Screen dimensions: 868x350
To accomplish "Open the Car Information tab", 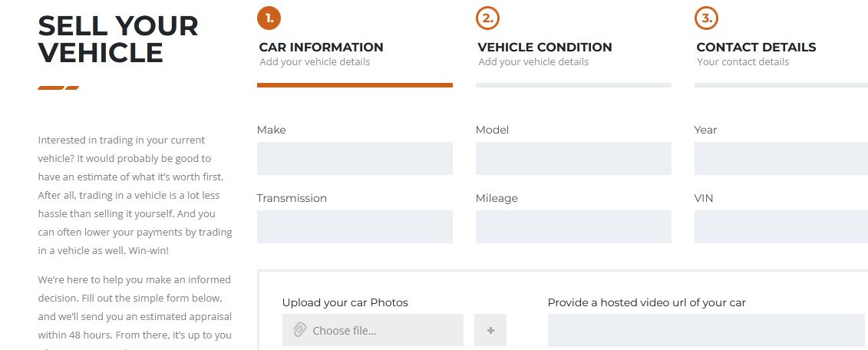I will [321, 47].
